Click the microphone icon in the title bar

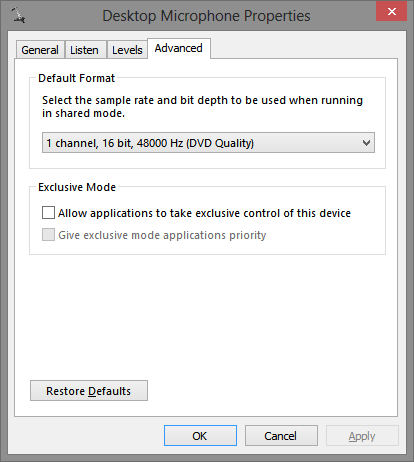pyautogui.click(x=18, y=16)
